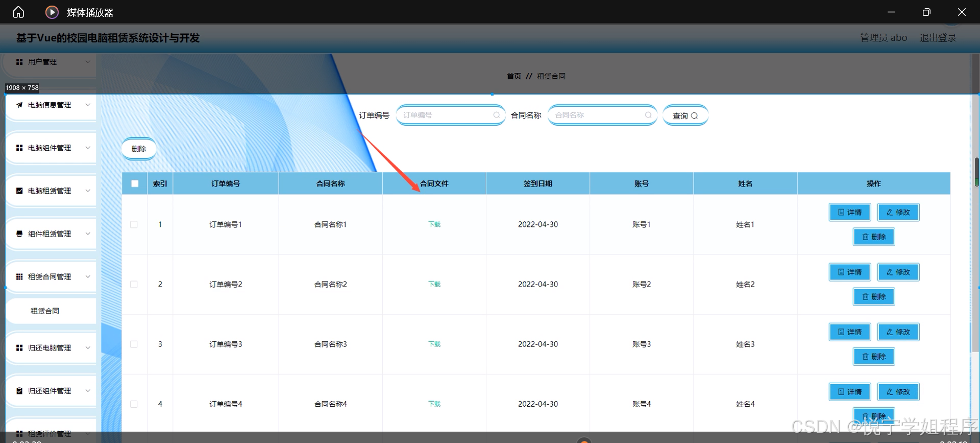
Task: Click the batch 删除 button above table
Action: click(139, 149)
